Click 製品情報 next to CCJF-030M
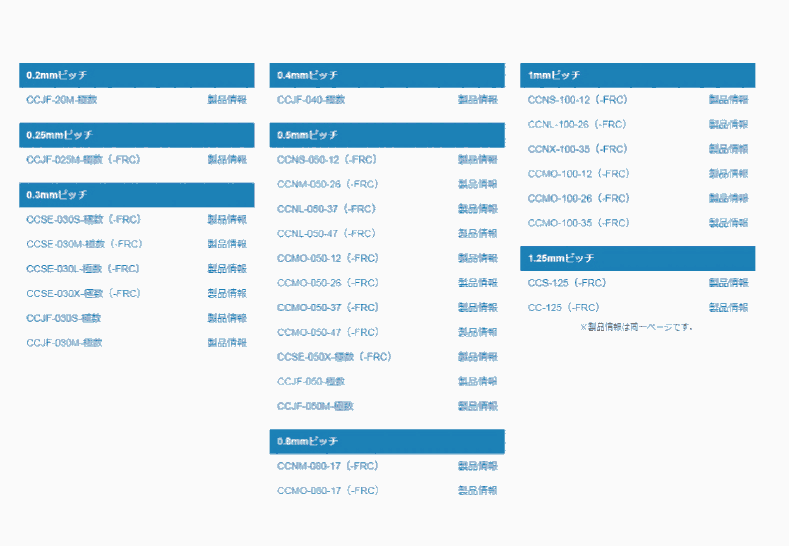The image size is (789, 546). pos(227,343)
